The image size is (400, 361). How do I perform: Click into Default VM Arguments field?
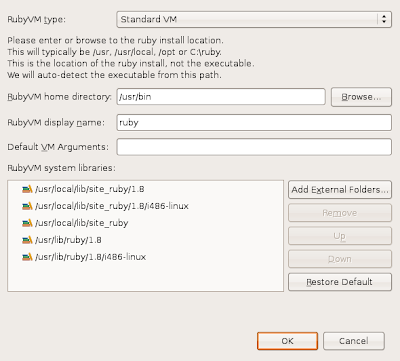click(x=254, y=147)
